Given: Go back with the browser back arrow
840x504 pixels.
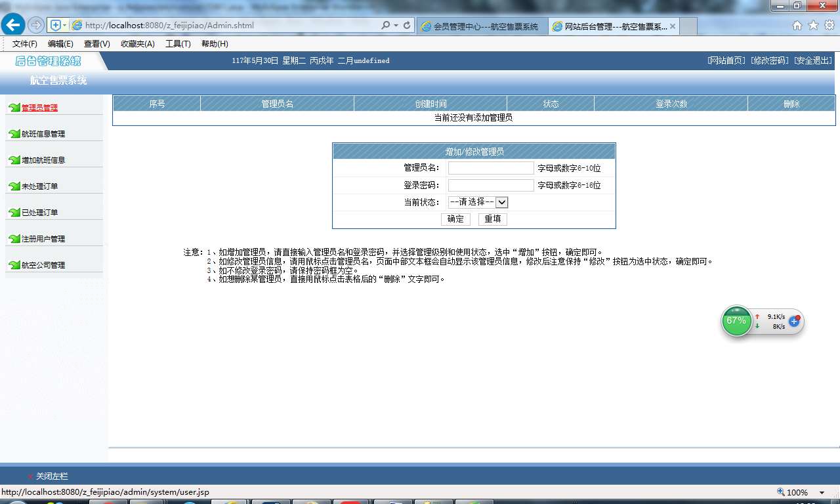Looking at the screenshot, I should click(x=13, y=26).
